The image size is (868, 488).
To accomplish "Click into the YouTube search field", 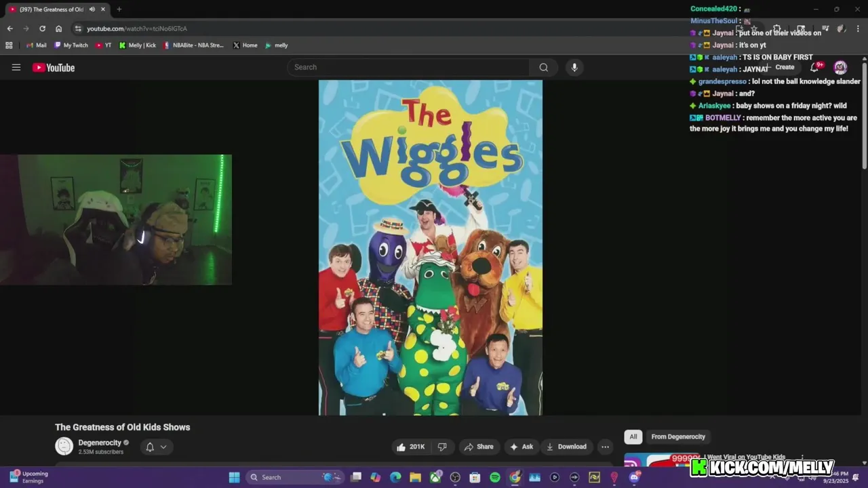I will [x=408, y=67].
